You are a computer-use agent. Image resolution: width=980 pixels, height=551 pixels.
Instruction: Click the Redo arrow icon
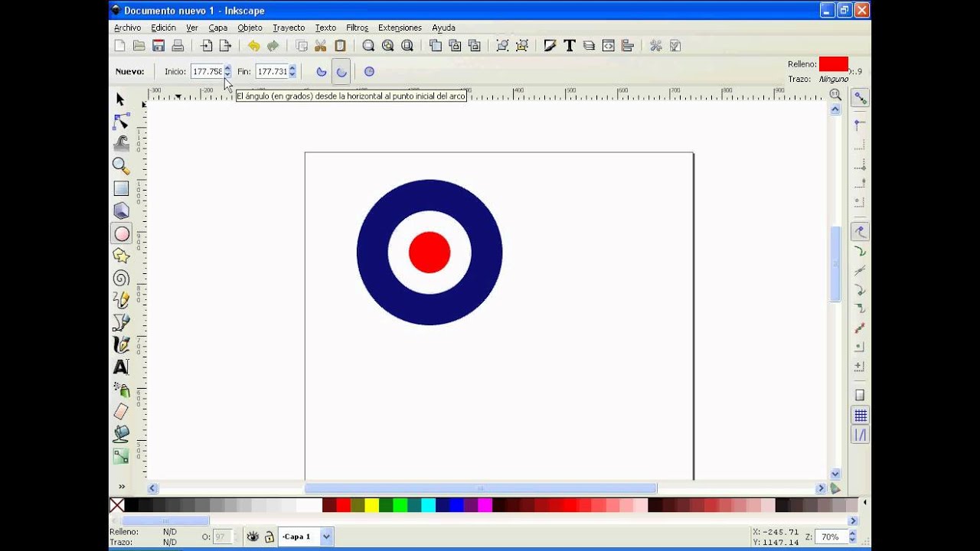point(273,46)
